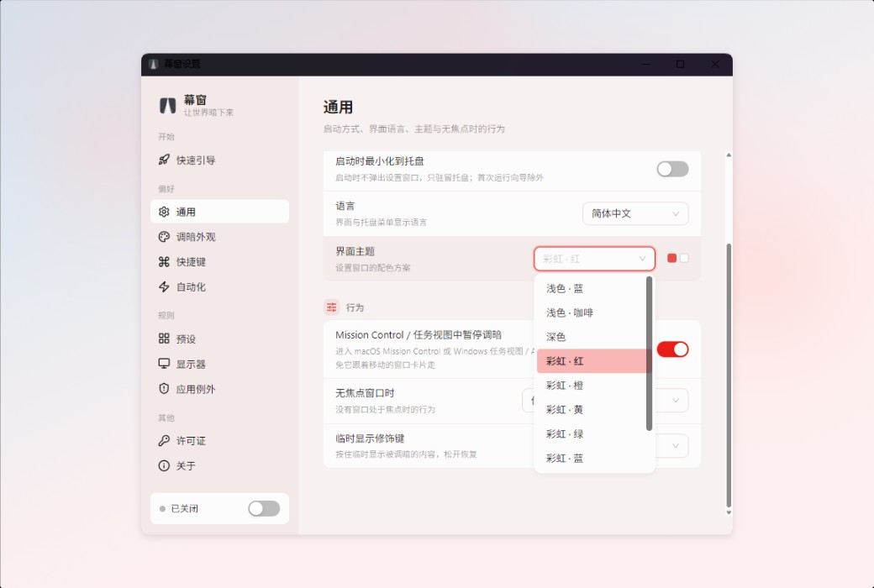This screenshot has height=588, width=874.
Task: Click the white theme color swatch
Action: click(684, 258)
